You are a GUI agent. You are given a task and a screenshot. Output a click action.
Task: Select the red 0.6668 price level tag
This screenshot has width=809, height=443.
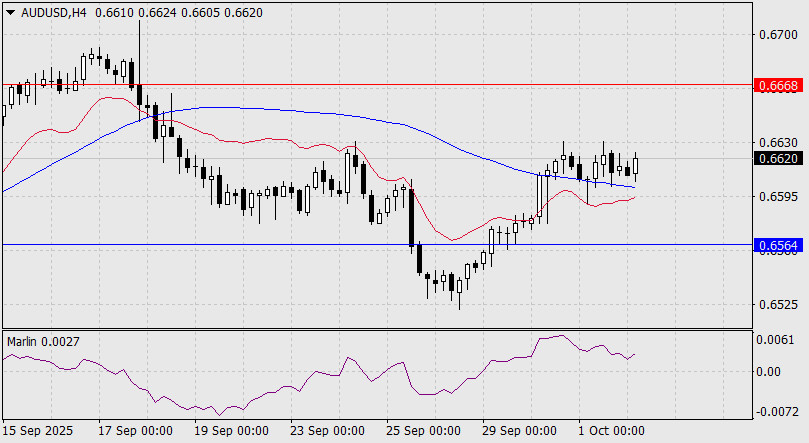pos(779,86)
